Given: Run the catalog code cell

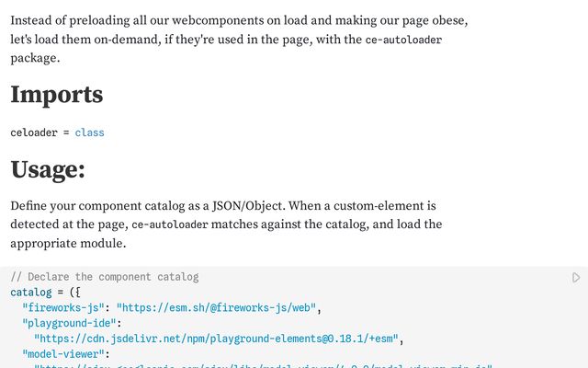Looking at the screenshot, I should pyautogui.click(x=576, y=277).
